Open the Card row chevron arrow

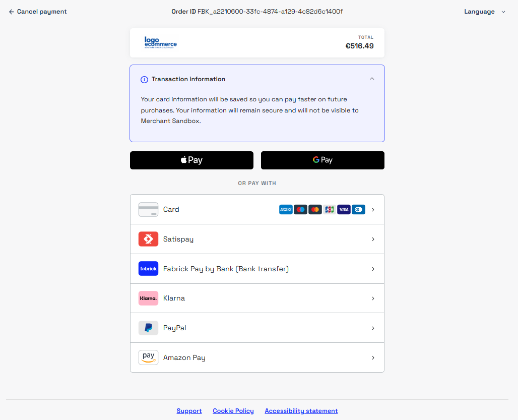pyautogui.click(x=373, y=210)
